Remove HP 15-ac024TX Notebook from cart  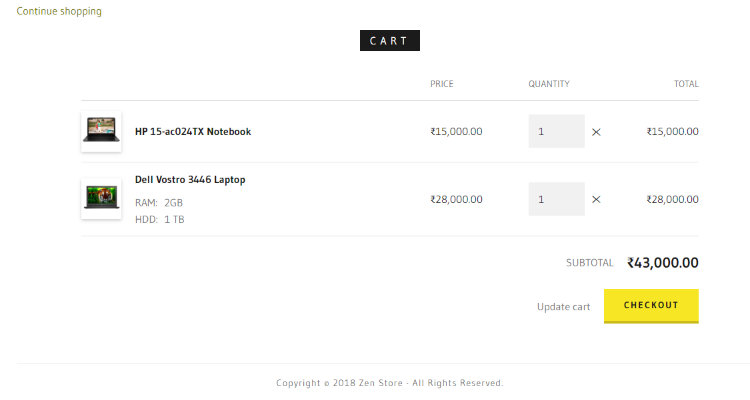(596, 131)
